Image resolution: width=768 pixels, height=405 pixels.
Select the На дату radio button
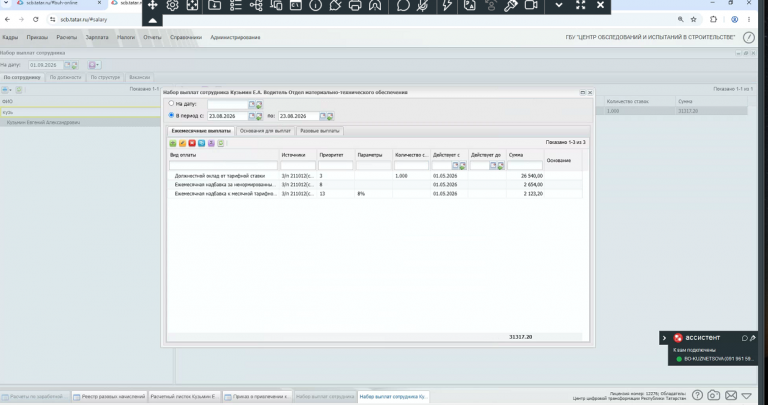click(x=171, y=103)
